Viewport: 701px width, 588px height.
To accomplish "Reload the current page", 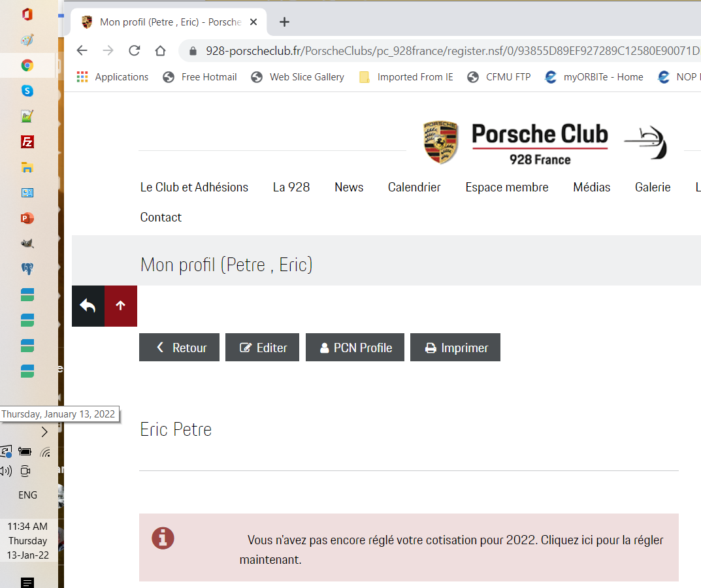I will (134, 50).
